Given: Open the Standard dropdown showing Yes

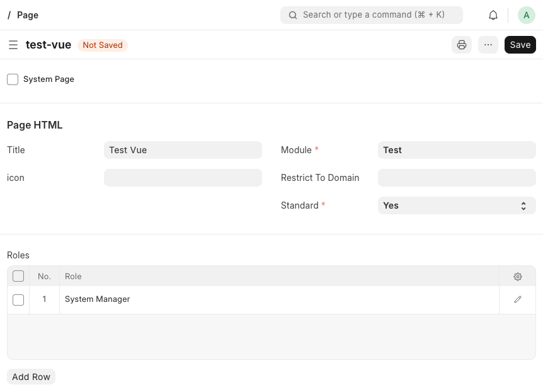Looking at the screenshot, I should (x=457, y=205).
